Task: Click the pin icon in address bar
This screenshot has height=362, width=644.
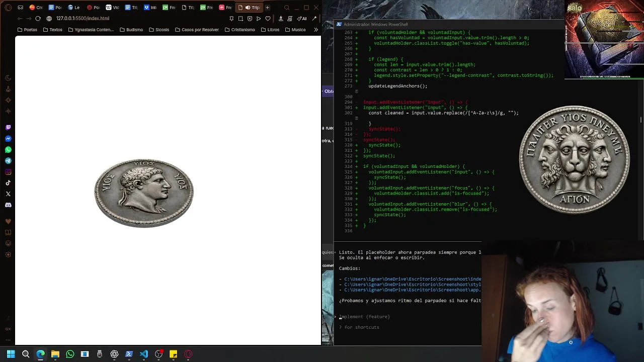Action: pos(231,19)
